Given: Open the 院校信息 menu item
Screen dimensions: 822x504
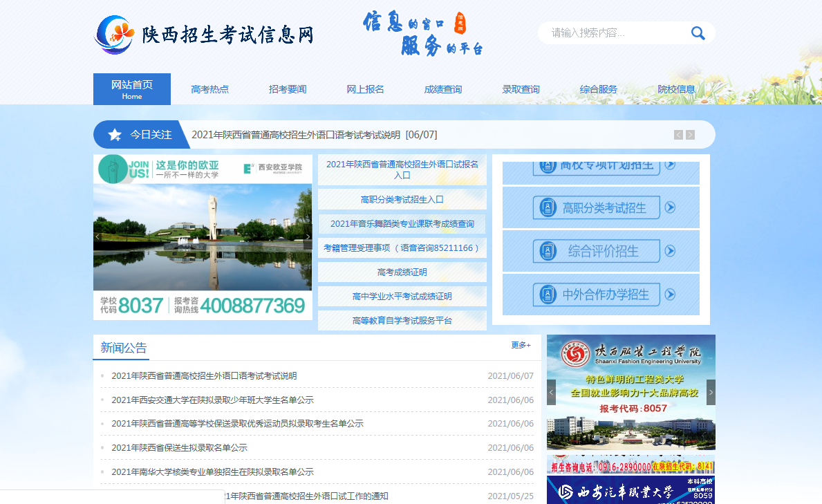Looking at the screenshot, I should point(676,89).
